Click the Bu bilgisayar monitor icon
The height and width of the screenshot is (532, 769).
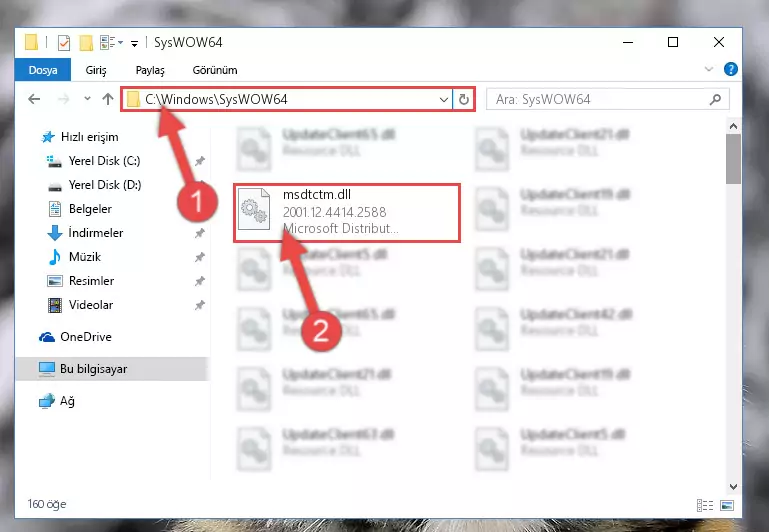(x=47, y=369)
